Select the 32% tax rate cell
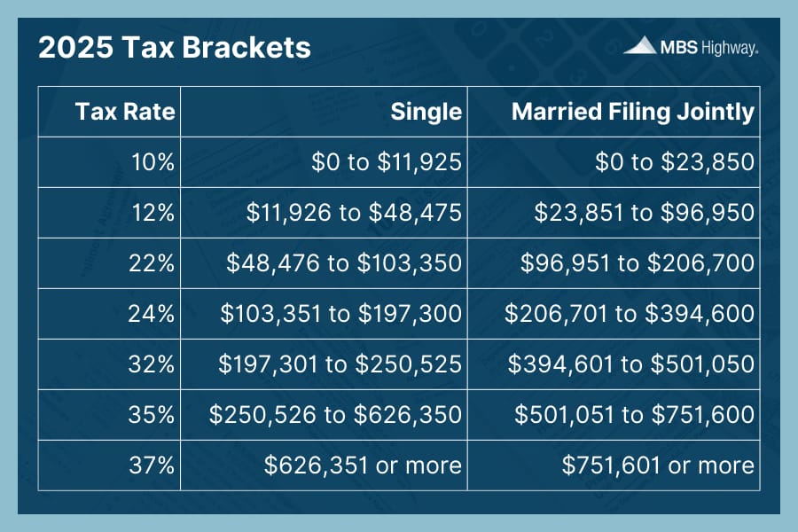Screen dimensions: 798x532 point(109,364)
